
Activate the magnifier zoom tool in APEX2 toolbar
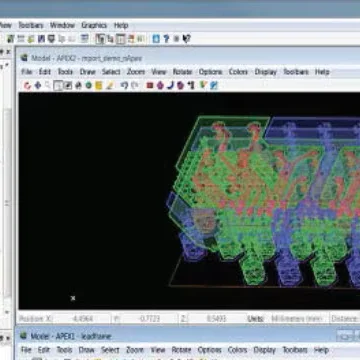(x=48, y=86)
